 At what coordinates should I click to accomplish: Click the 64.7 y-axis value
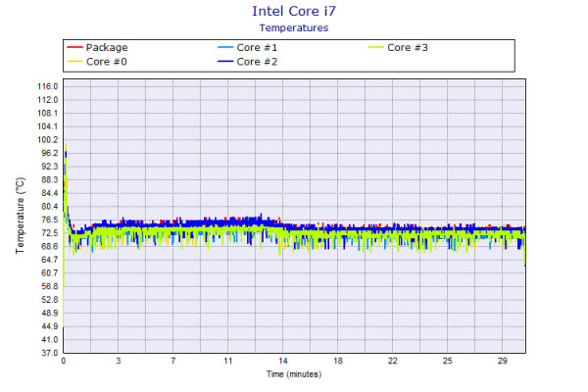click(x=50, y=260)
